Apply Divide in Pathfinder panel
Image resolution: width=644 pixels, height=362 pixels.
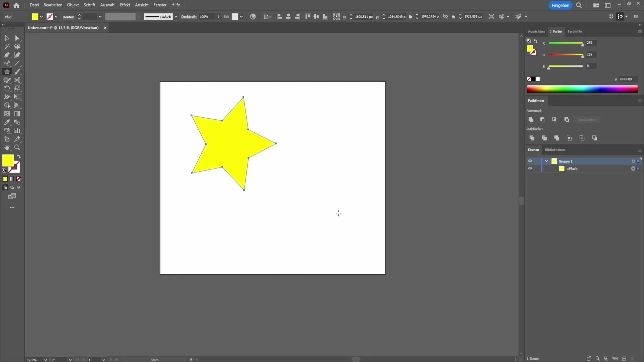532,138
